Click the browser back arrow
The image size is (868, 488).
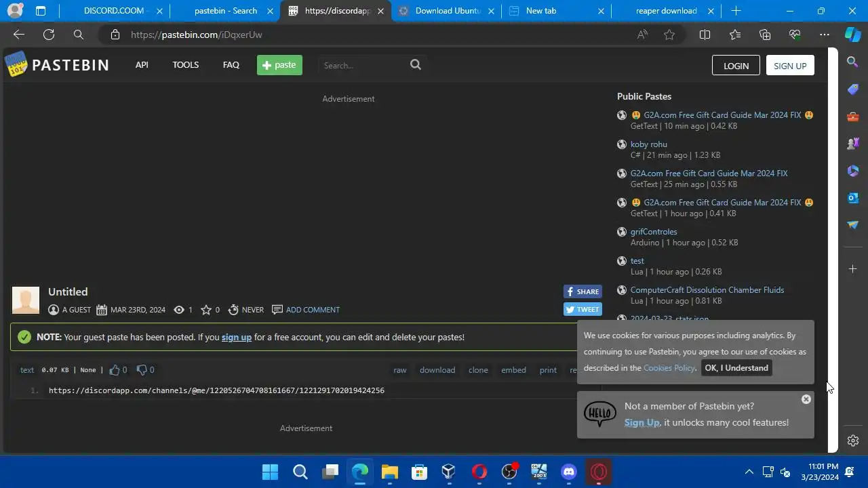coord(19,35)
